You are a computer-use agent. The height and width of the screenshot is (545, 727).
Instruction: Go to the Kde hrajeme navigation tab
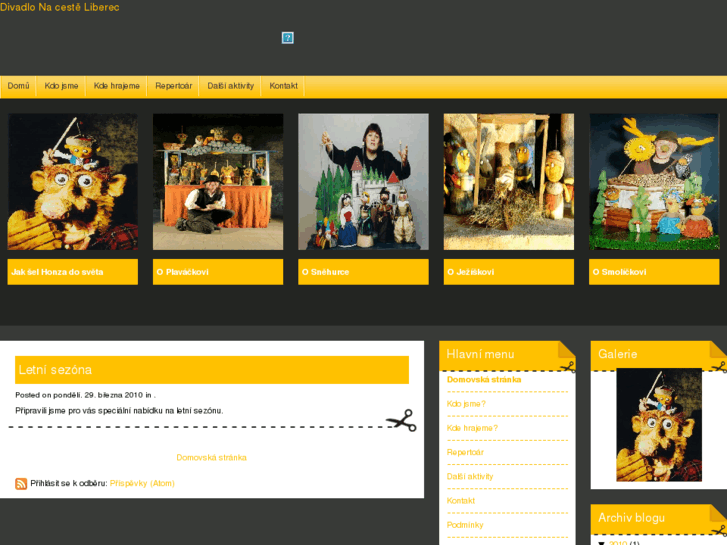click(x=116, y=86)
